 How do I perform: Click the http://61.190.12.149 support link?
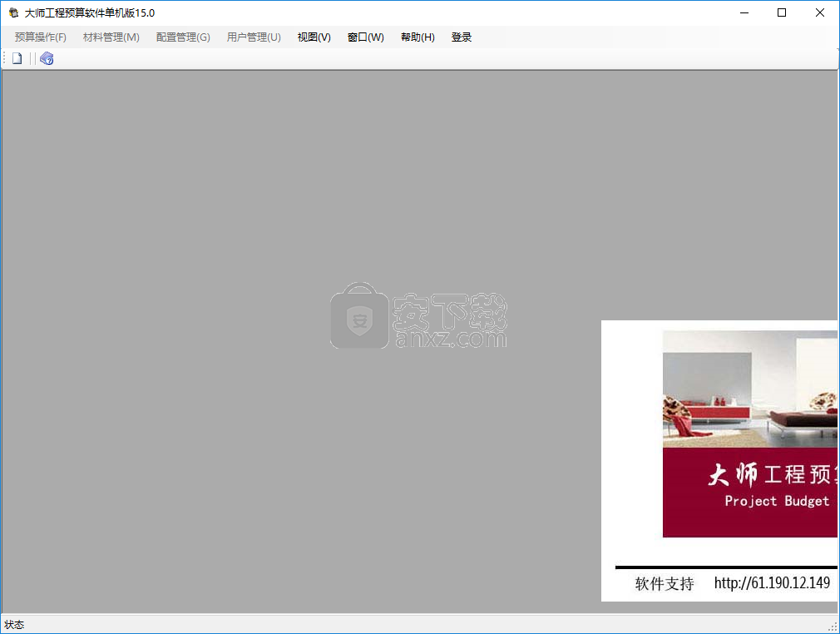[x=772, y=582]
